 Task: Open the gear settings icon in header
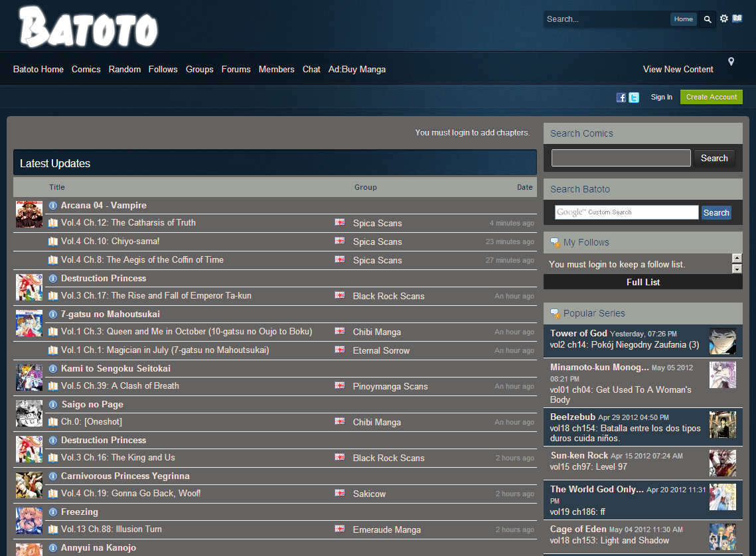coord(723,19)
